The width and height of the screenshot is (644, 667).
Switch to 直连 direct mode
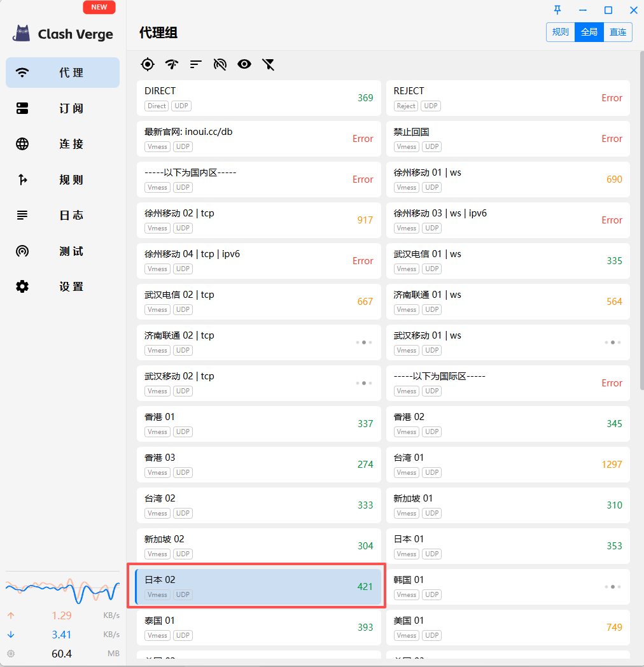click(617, 32)
